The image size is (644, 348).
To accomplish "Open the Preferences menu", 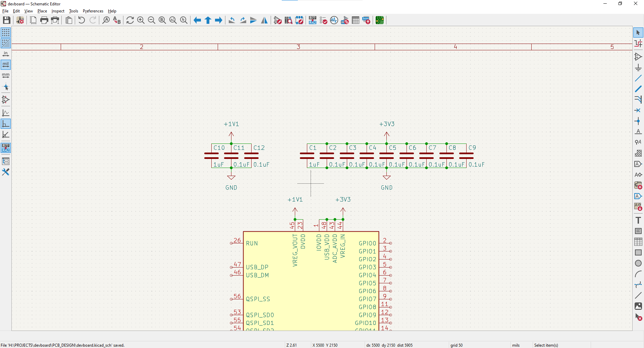I will tap(93, 11).
